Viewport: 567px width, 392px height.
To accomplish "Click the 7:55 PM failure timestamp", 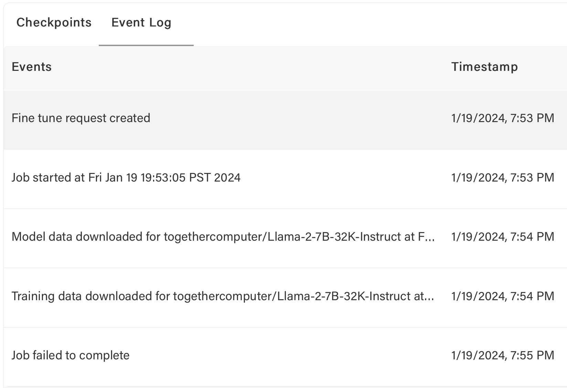I will [503, 356].
